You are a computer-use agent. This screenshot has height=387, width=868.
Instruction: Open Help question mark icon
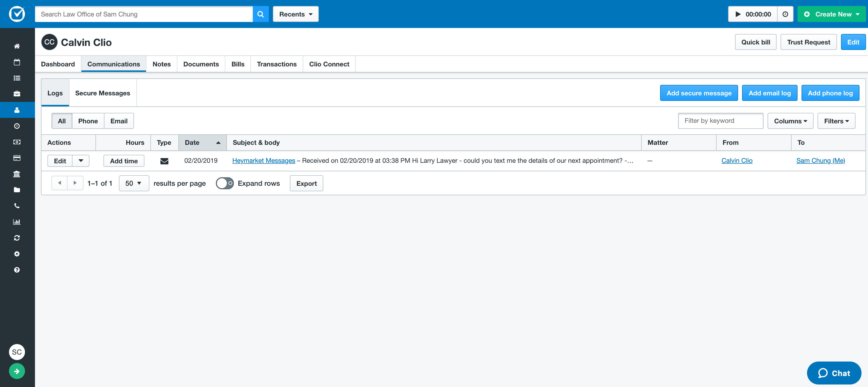click(17, 270)
